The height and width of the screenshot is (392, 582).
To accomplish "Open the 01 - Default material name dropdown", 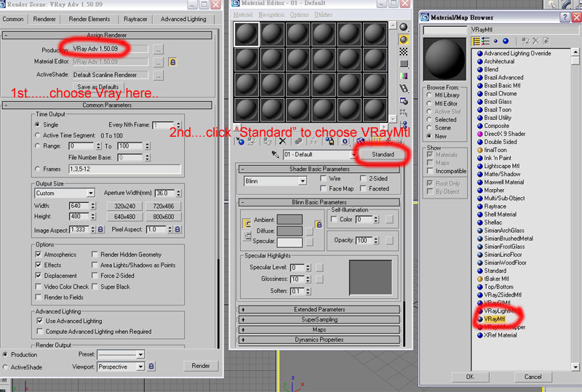I will 352,154.
